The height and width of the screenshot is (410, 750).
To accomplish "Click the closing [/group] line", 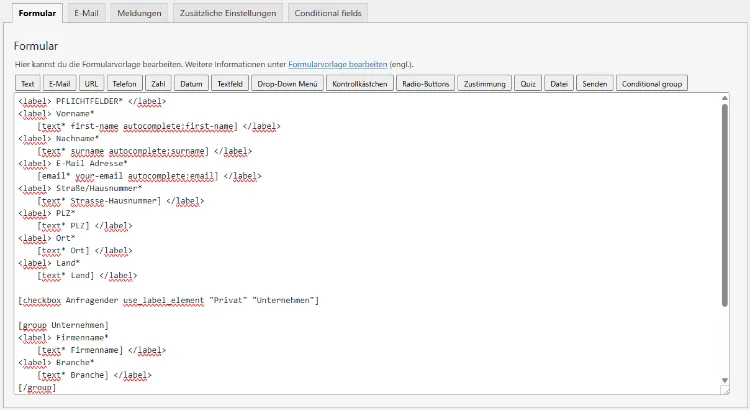I will coord(37,388).
